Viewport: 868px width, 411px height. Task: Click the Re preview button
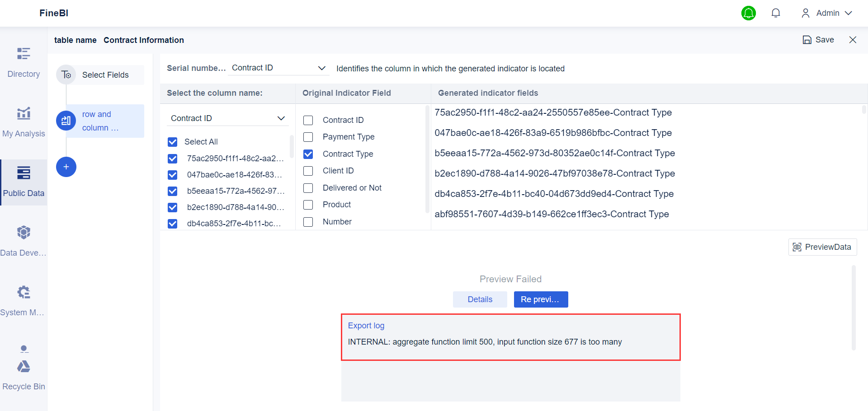541,299
